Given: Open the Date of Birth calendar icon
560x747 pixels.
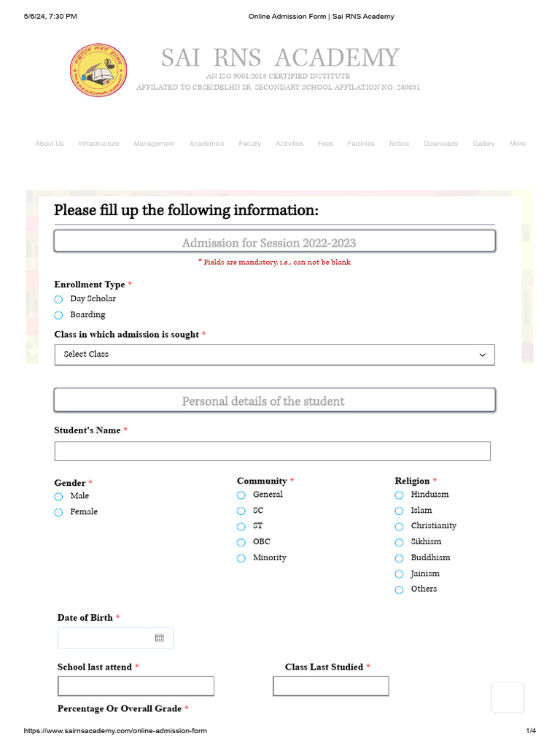Looking at the screenshot, I should pos(160,638).
